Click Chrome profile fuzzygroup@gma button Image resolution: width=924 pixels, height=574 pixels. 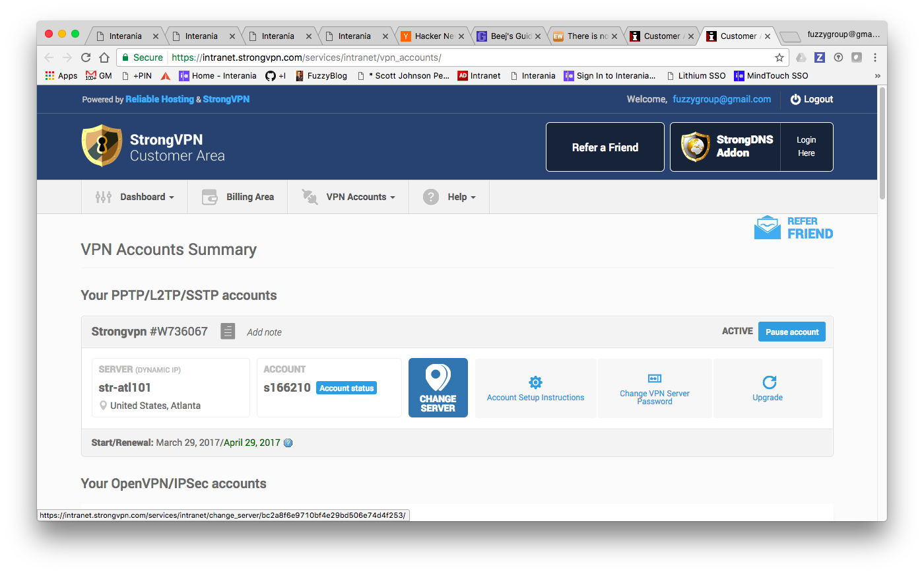click(843, 34)
